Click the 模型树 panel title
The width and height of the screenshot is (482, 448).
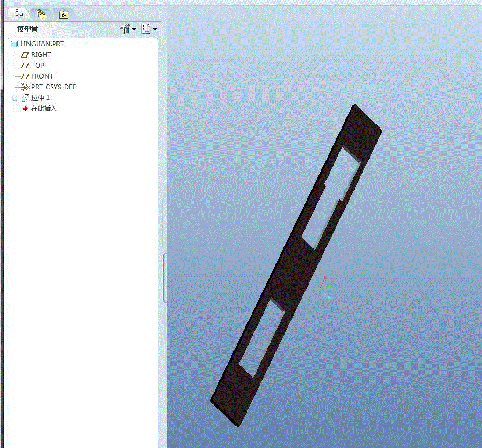tap(27, 29)
